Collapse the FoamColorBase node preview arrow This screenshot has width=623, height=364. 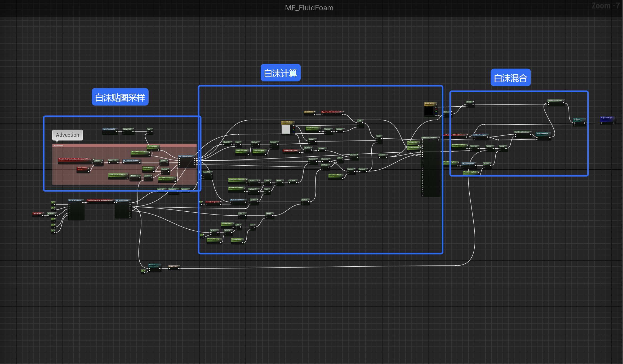pos(294,122)
